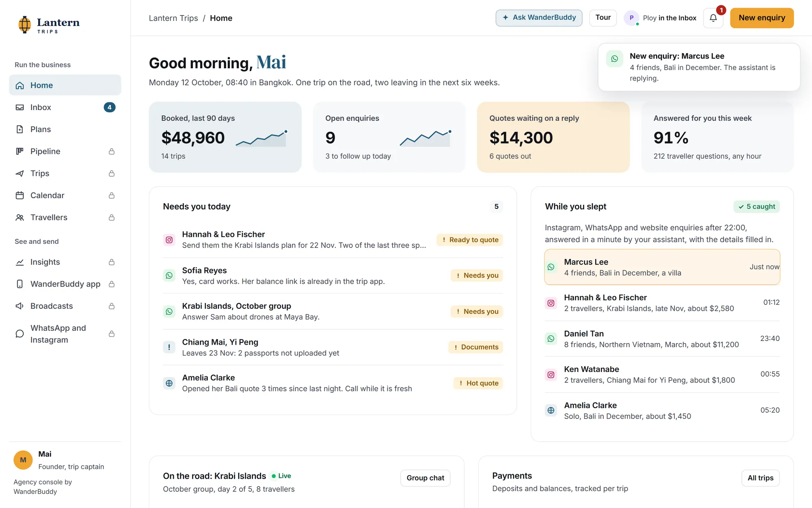Click WhatsApp icon beside Sofia Reyes
Screen dimensions: 812x508
click(x=169, y=276)
